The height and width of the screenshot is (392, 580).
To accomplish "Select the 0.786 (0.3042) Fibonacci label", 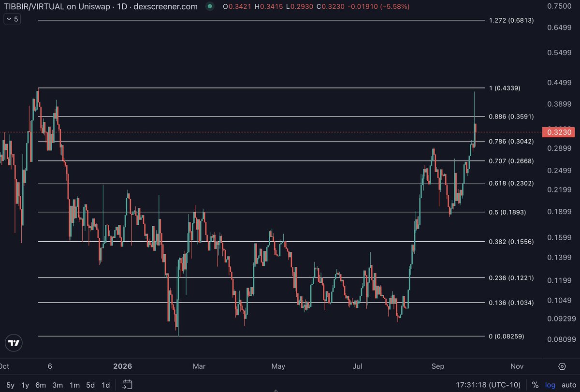I will click(x=511, y=142).
